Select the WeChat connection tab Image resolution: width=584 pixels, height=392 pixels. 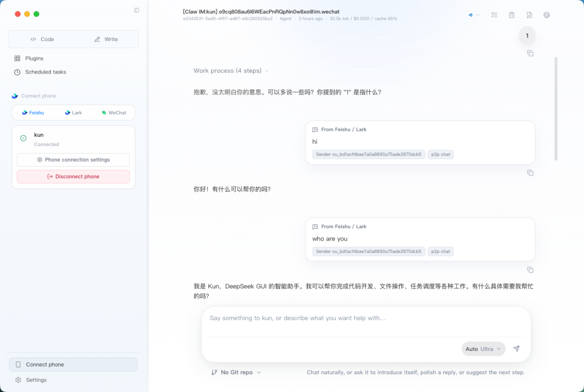114,112
